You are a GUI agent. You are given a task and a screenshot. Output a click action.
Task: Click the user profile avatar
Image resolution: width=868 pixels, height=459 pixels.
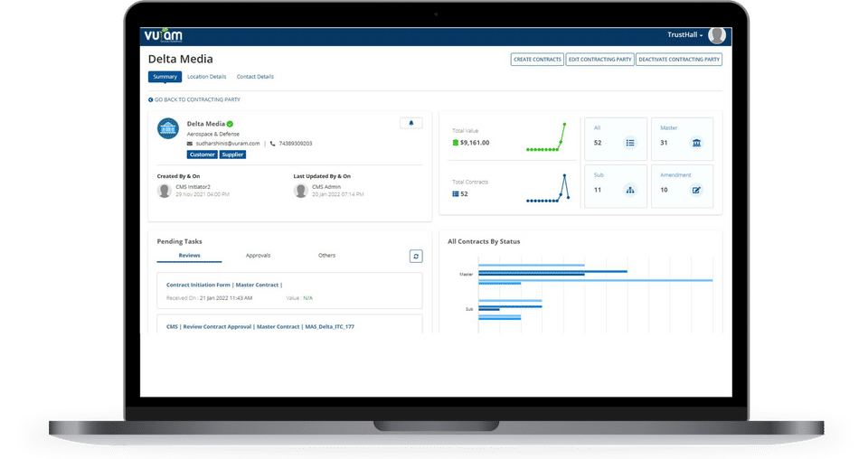pyautogui.click(x=717, y=35)
